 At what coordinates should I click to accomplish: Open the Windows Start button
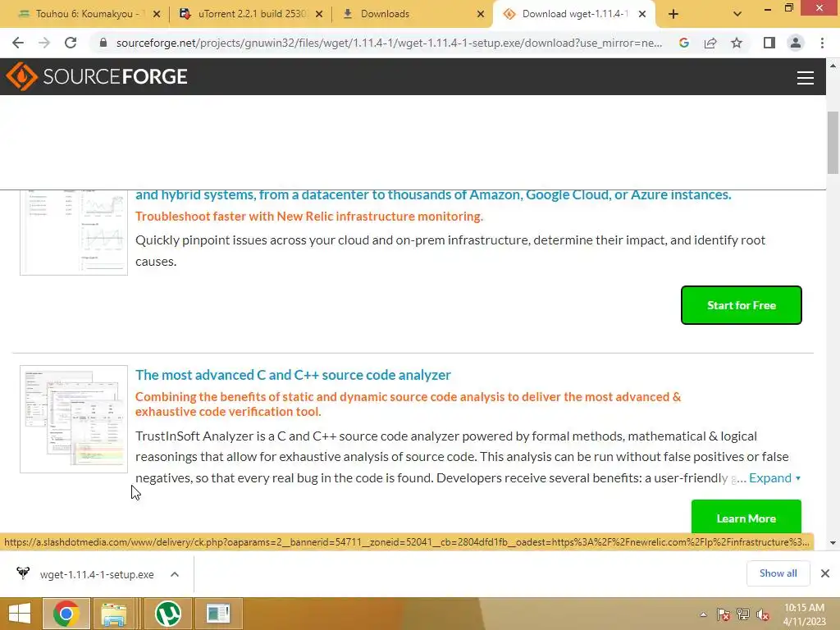(20, 614)
